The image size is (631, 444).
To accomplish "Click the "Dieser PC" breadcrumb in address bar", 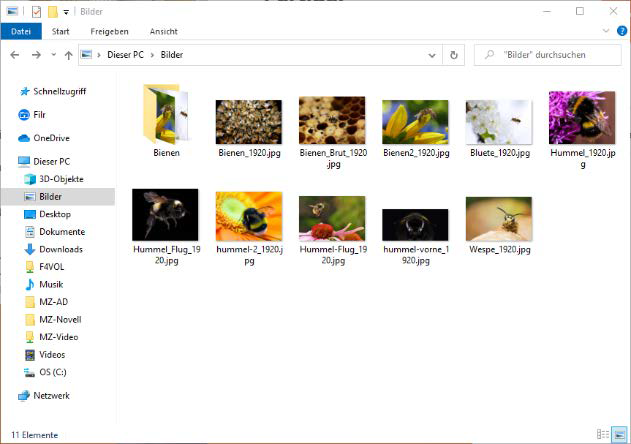I will pyautogui.click(x=125, y=55).
